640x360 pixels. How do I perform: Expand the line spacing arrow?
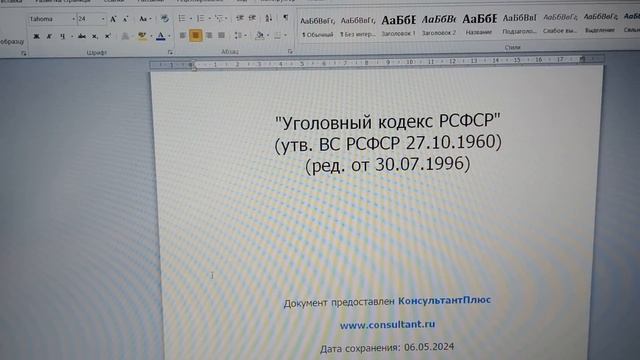(245, 36)
